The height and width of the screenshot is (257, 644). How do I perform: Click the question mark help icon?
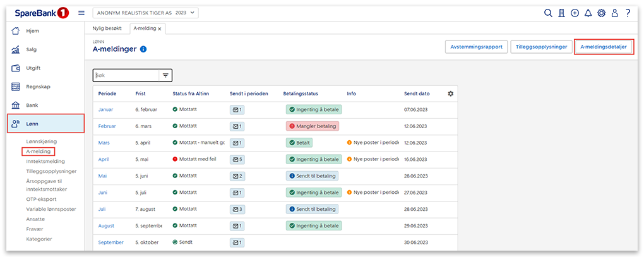click(628, 13)
